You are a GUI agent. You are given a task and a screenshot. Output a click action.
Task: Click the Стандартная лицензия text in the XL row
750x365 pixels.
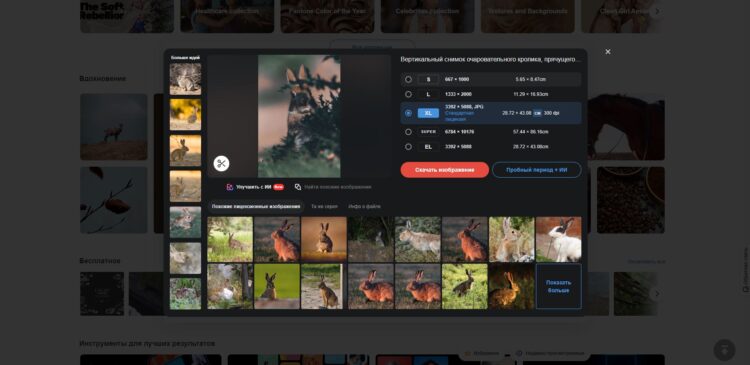click(x=459, y=116)
